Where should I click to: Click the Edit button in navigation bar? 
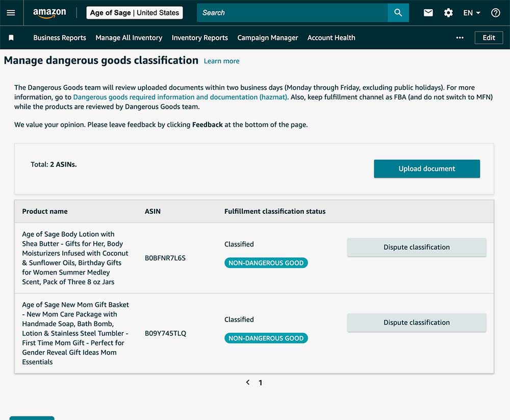point(489,38)
